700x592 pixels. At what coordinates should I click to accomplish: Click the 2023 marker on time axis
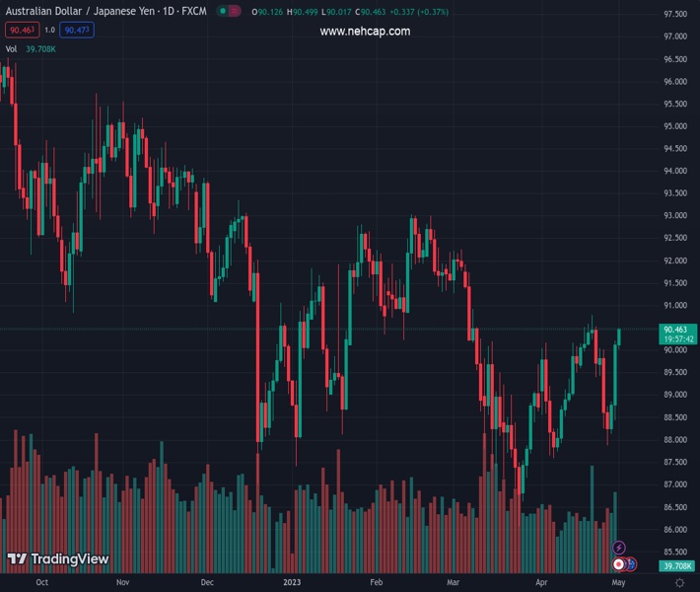click(x=292, y=583)
